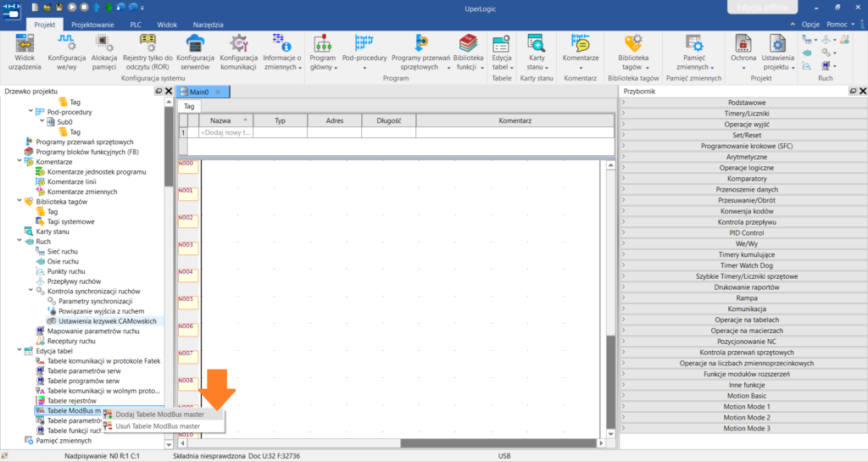Expand the Timery/Liczniki toolbox category
The height and width of the screenshot is (462, 868).
pyautogui.click(x=743, y=114)
